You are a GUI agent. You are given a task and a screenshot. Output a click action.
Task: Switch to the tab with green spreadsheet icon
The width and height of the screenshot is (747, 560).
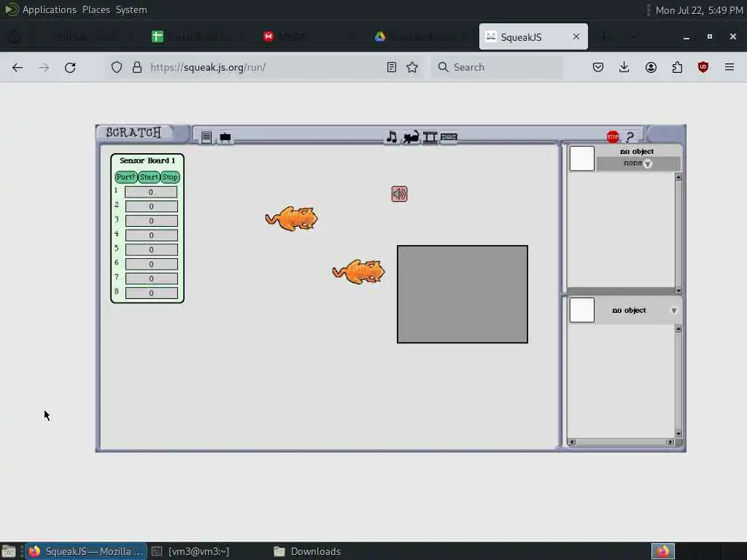pos(198,36)
